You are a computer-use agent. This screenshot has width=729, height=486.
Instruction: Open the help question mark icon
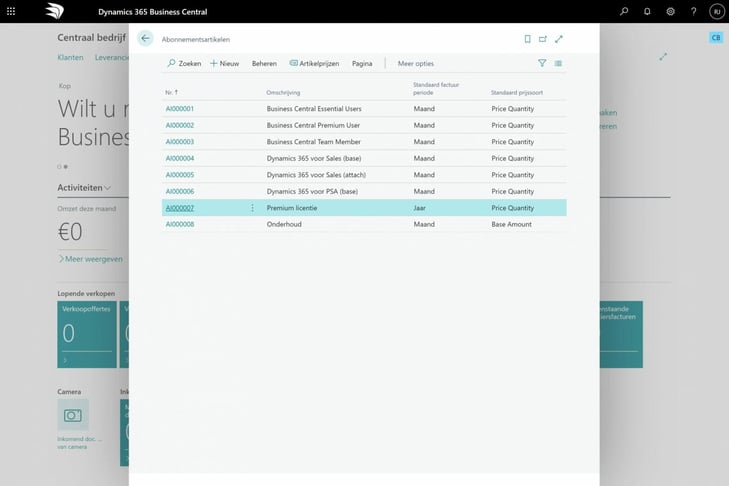click(x=693, y=11)
